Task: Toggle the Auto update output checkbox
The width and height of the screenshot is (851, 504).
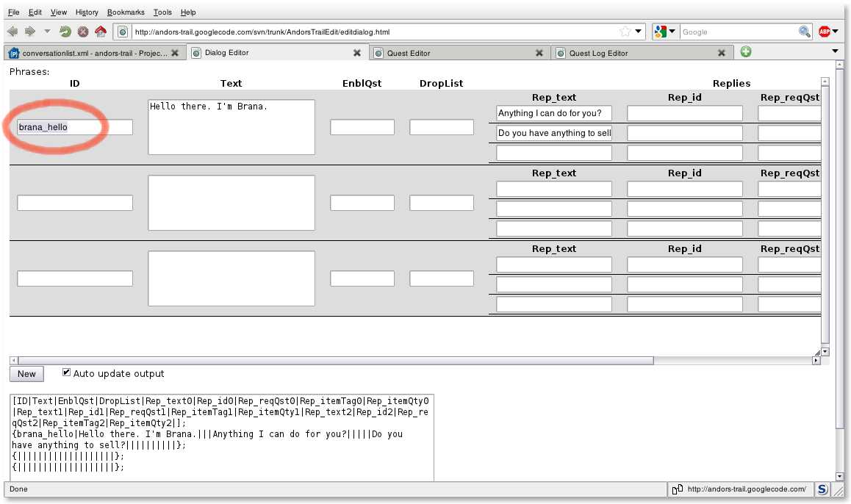Action: click(x=67, y=372)
